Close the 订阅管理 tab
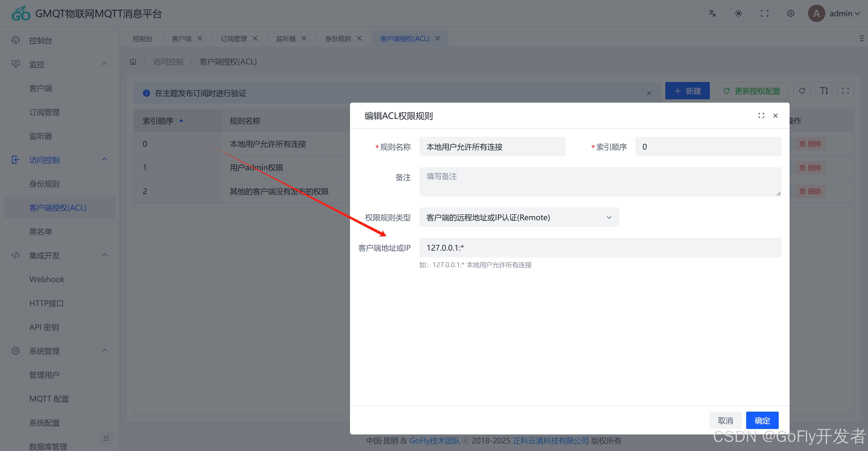Screen dimensions: 868x451 pos(255,39)
